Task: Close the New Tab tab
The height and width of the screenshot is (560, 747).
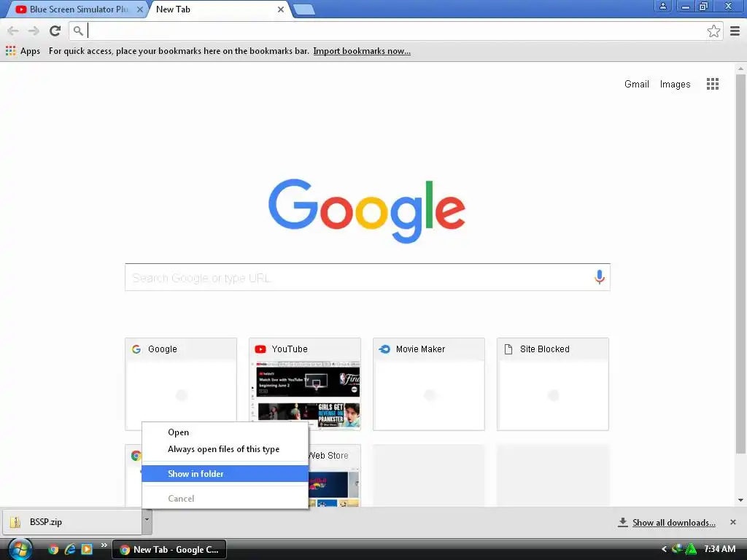Action: pyautogui.click(x=281, y=9)
